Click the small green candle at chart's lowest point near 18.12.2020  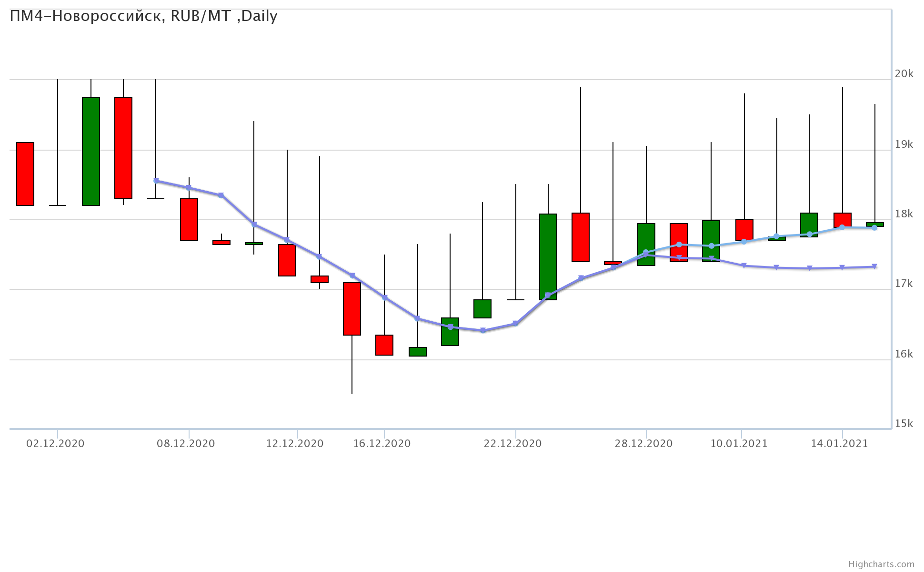point(418,352)
